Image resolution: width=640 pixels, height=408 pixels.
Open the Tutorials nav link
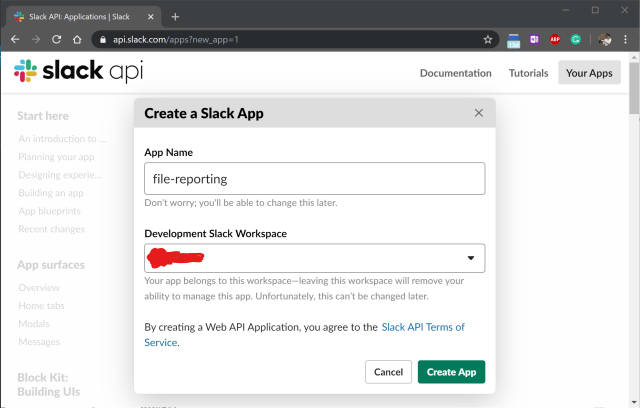click(528, 73)
